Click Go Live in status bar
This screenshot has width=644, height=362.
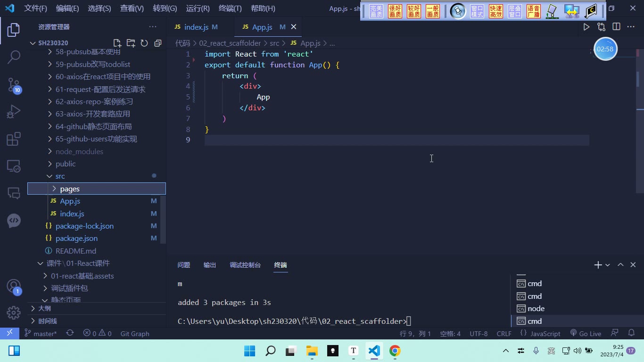pos(586,333)
